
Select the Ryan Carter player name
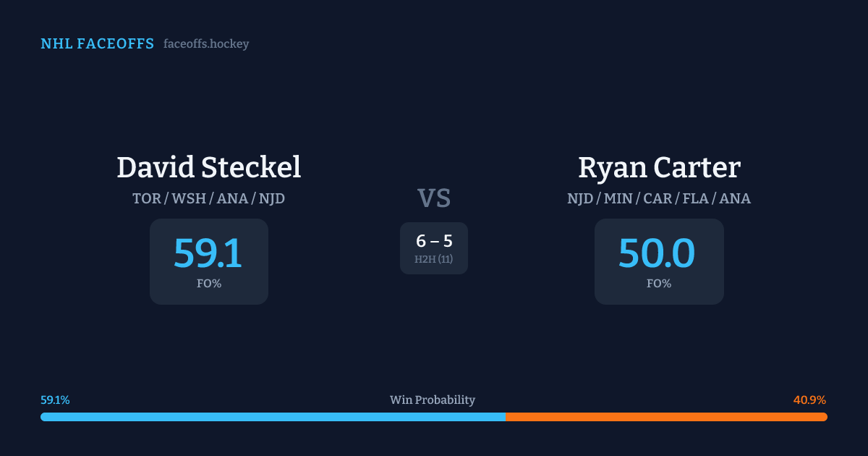(659, 167)
